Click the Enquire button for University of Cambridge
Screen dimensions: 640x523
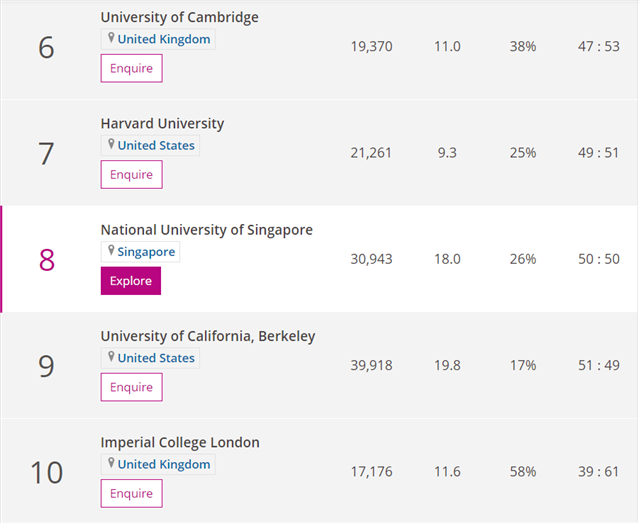131,68
